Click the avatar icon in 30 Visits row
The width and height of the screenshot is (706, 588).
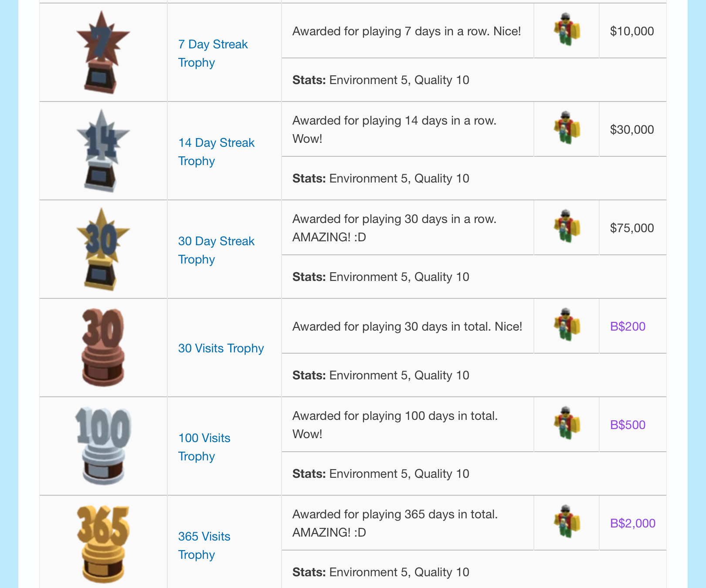point(567,325)
